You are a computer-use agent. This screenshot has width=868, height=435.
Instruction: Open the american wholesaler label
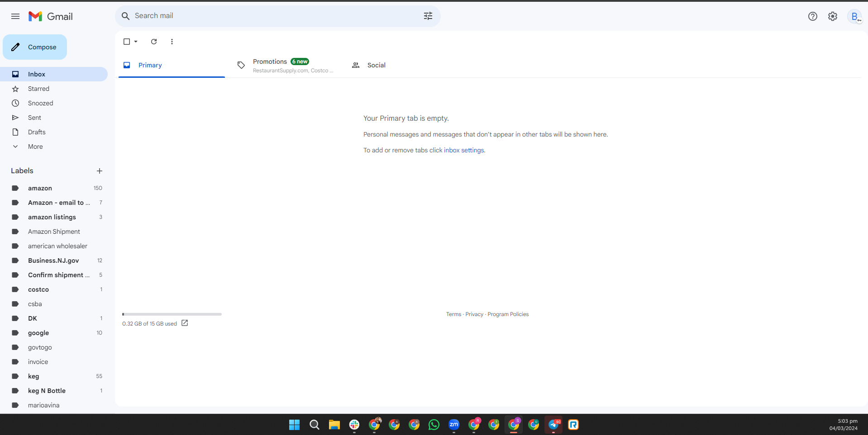pyautogui.click(x=54, y=246)
